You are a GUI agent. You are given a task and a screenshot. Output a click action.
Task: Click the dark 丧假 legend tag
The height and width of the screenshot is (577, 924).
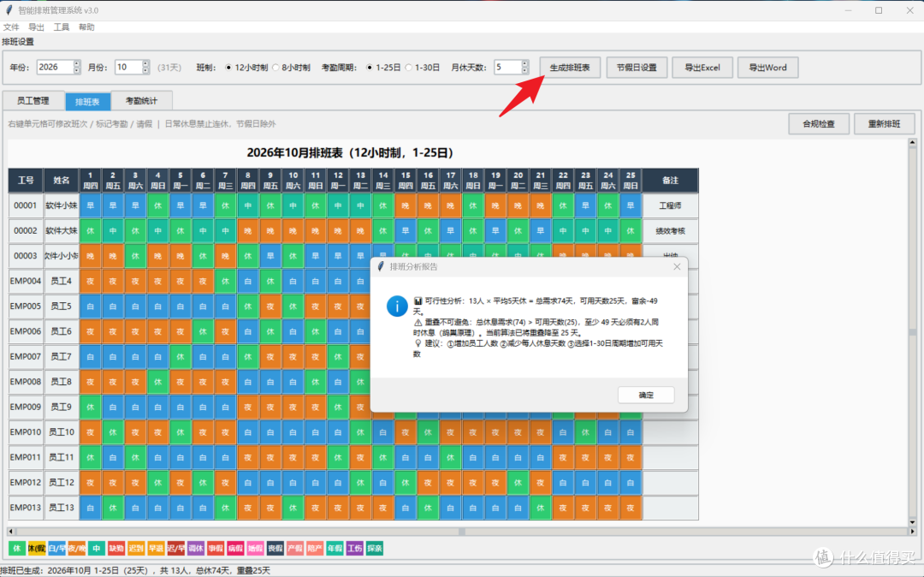tap(275, 548)
